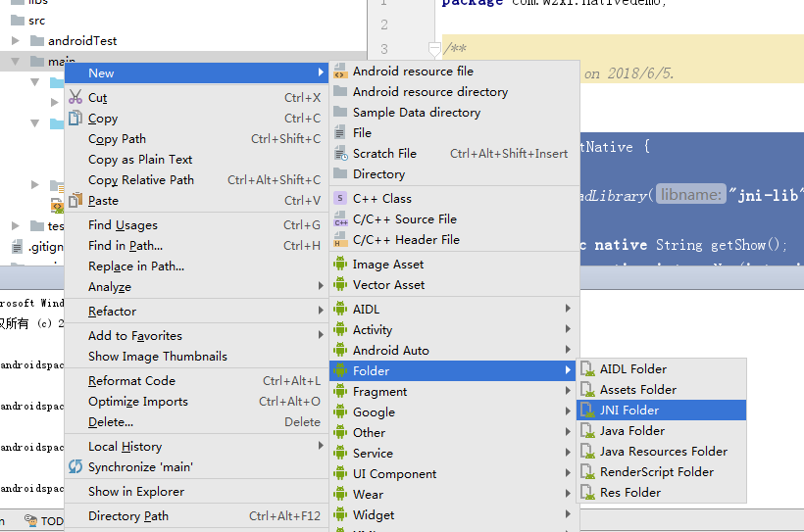Image resolution: width=804 pixels, height=532 pixels.
Task: Click the code fold toggle at line 3
Action: pyautogui.click(x=434, y=49)
